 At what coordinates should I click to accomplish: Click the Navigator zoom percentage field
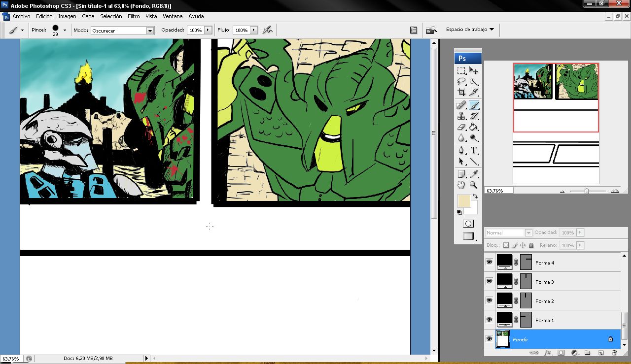coord(498,191)
